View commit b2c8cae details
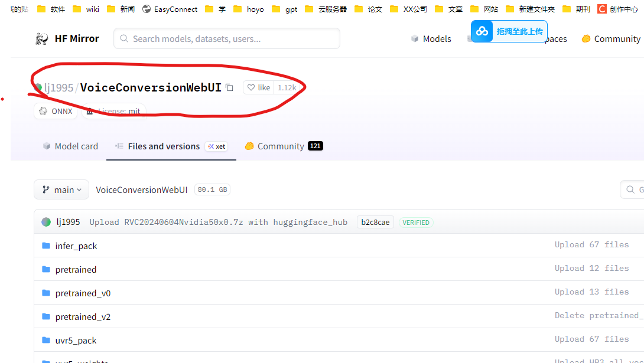The height and width of the screenshot is (363, 644). [x=375, y=222]
